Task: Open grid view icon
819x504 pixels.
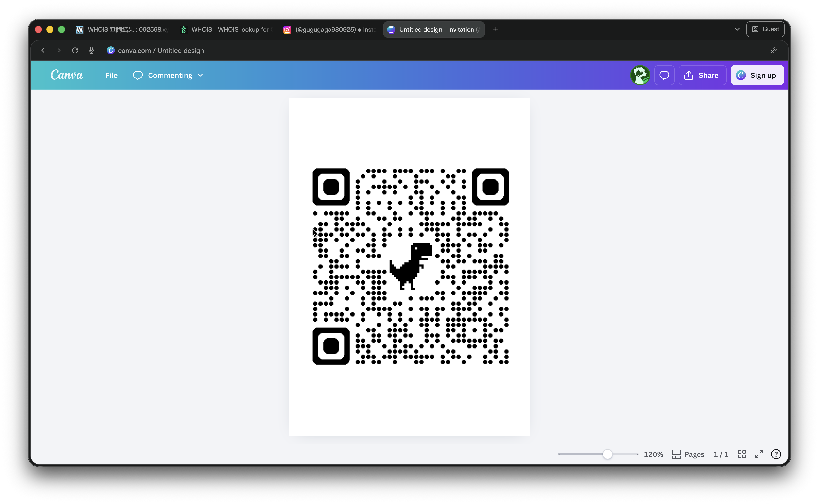Action: click(741, 454)
